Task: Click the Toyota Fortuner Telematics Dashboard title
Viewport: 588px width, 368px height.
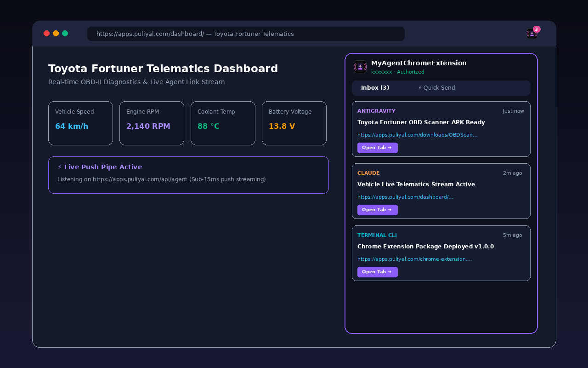Action: pyautogui.click(x=163, y=69)
